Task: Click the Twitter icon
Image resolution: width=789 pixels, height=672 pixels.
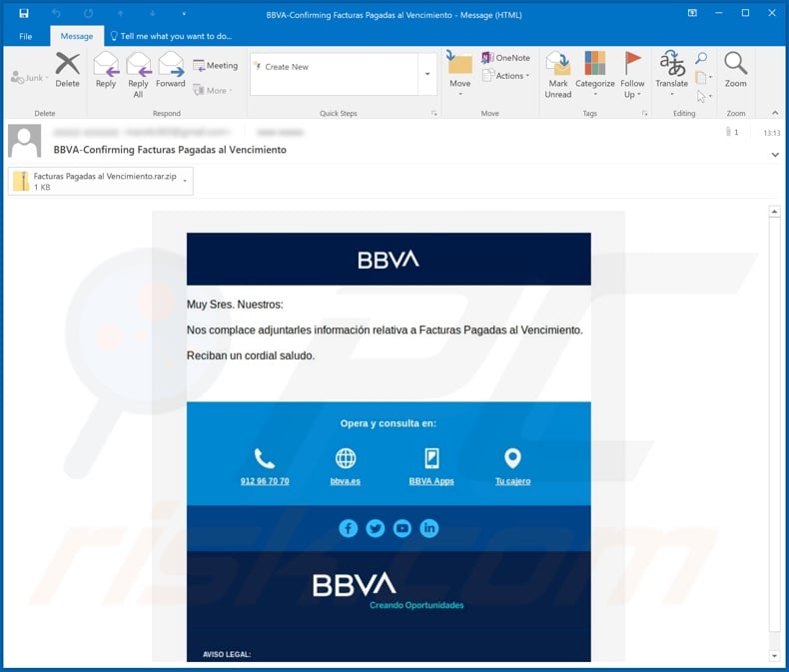Action: [376, 528]
